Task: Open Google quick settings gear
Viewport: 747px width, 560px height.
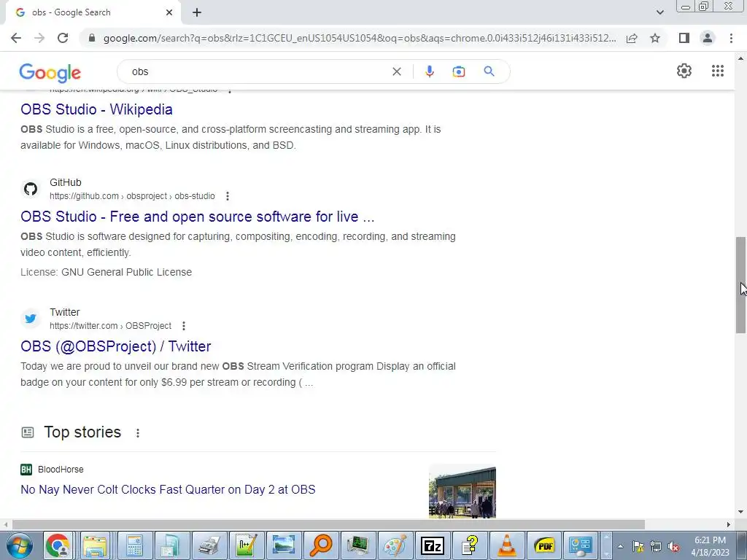Action: pyautogui.click(x=684, y=71)
